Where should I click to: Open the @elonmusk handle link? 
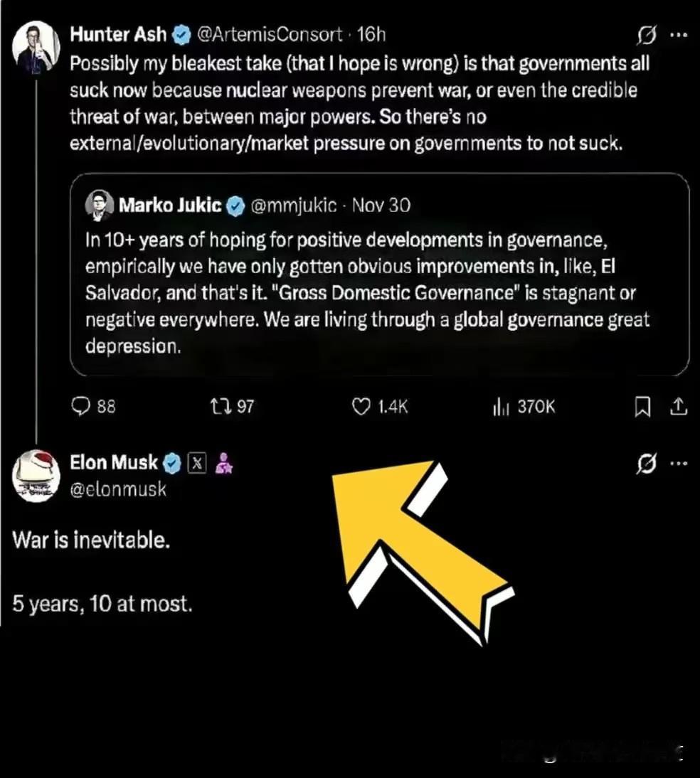(x=117, y=489)
